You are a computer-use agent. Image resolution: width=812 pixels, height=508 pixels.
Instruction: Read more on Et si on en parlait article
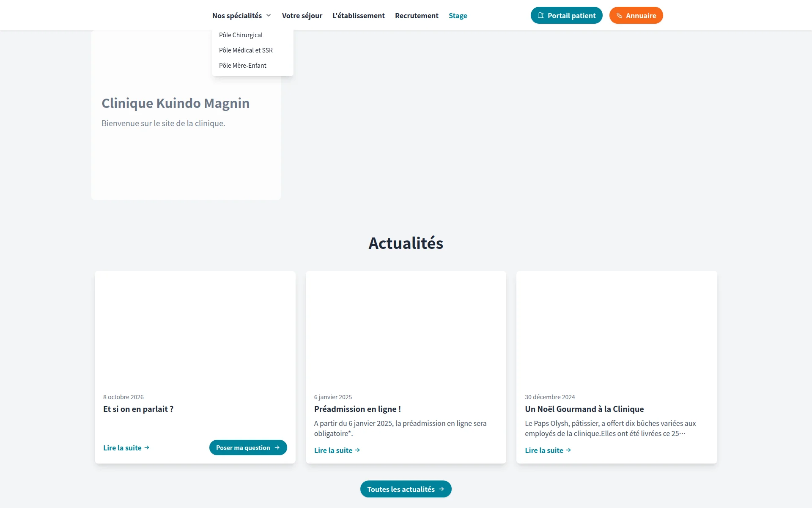click(126, 447)
